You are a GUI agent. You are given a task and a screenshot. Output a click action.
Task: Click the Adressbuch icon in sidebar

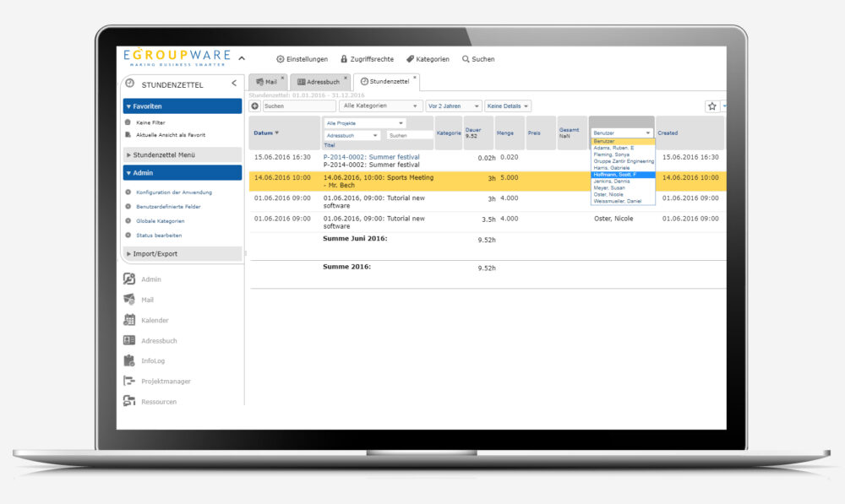point(129,340)
